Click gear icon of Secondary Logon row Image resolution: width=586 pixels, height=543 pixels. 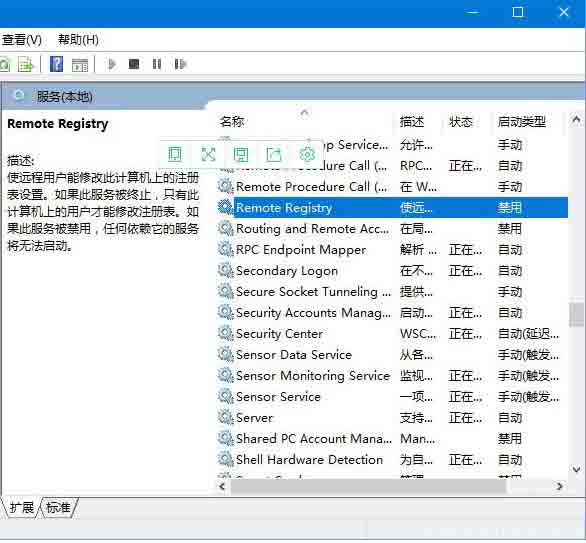click(225, 269)
